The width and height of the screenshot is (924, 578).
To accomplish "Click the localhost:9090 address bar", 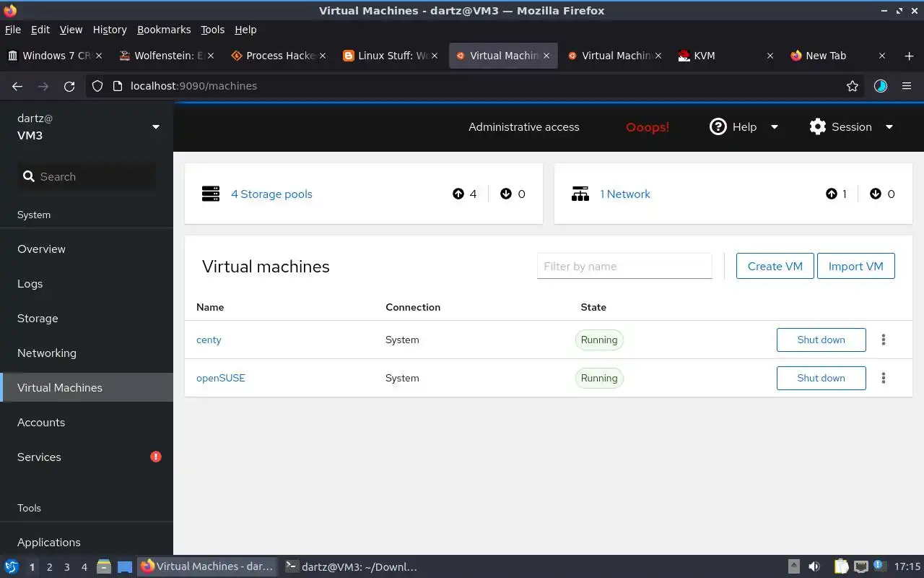I will [476, 86].
